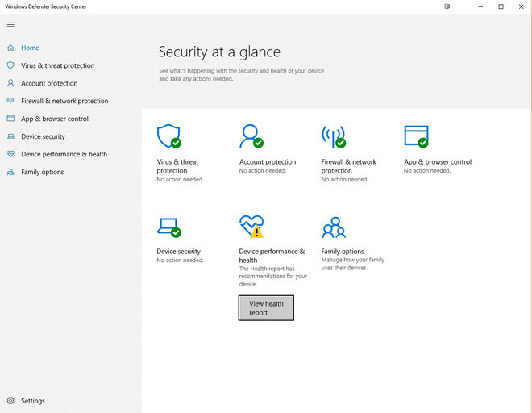The image size is (532, 413).
Task: Click "The Health report has recommendations" text
Action: click(x=272, y=277)
